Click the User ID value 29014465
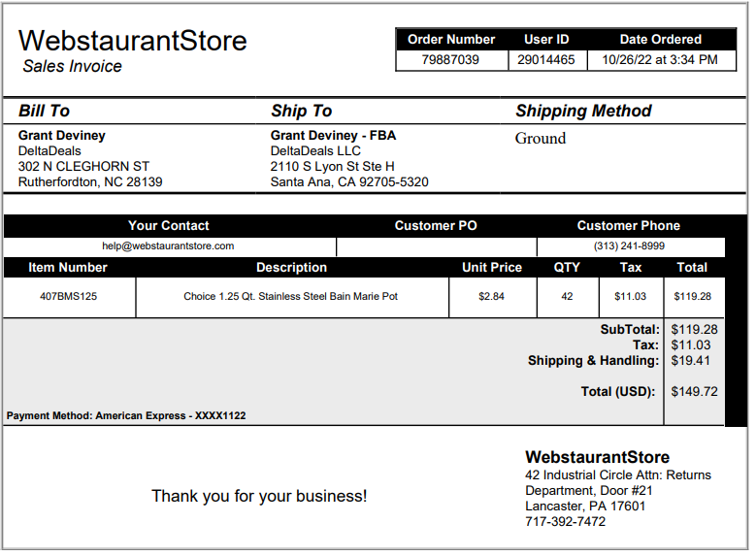Viewport: 756px width, 556px height. pos(546,60)
